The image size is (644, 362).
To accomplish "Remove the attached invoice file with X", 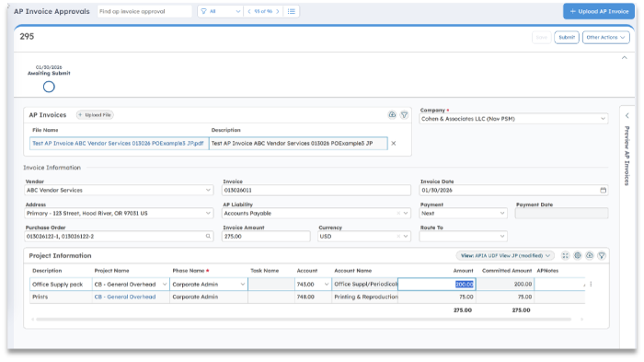I will click(394, 143).
